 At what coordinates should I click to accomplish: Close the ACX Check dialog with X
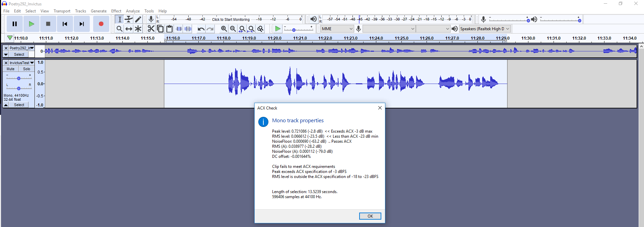380,108
